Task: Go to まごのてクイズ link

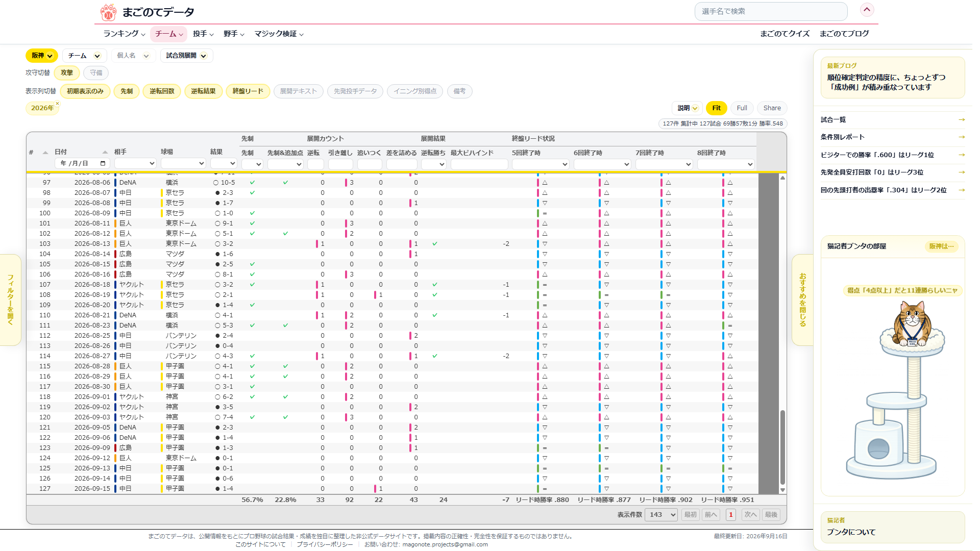Action: (785, 34)
